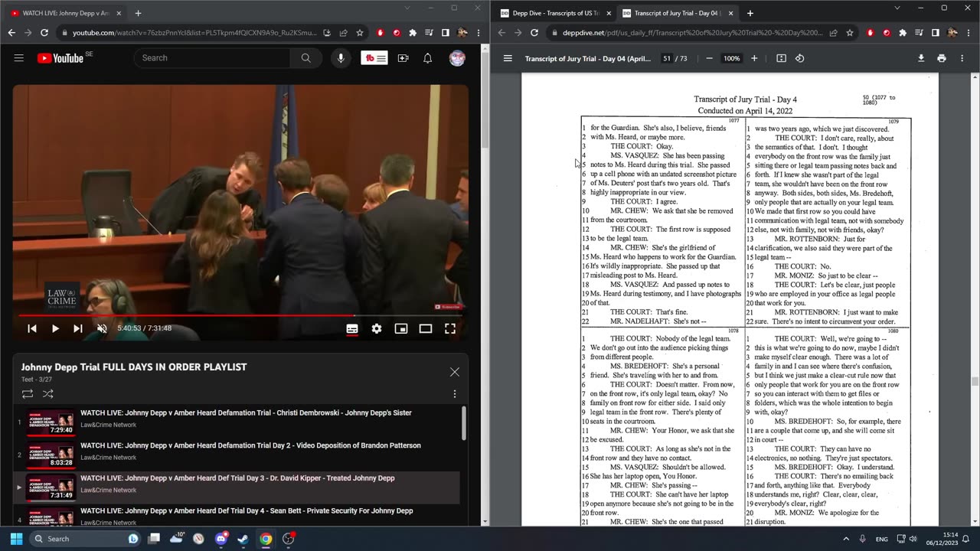Open the extensions puzzle icon in YouTube window

pos(413,33)
